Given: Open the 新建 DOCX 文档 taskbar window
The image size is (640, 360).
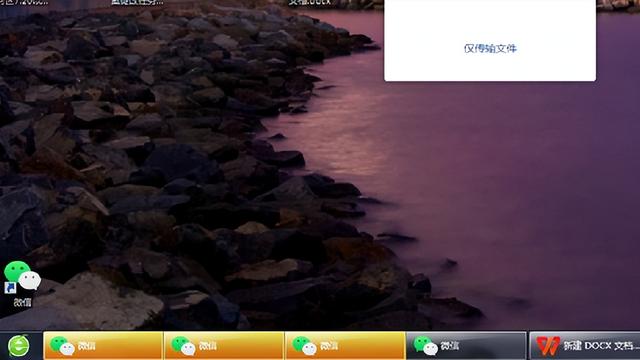Looking at the screenshot, I should [x=585, y=346].
